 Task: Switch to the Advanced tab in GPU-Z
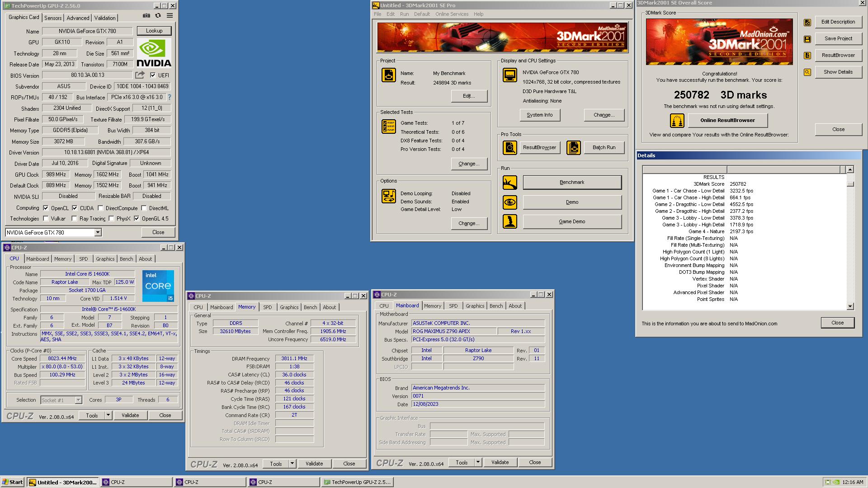coord(78,18)
